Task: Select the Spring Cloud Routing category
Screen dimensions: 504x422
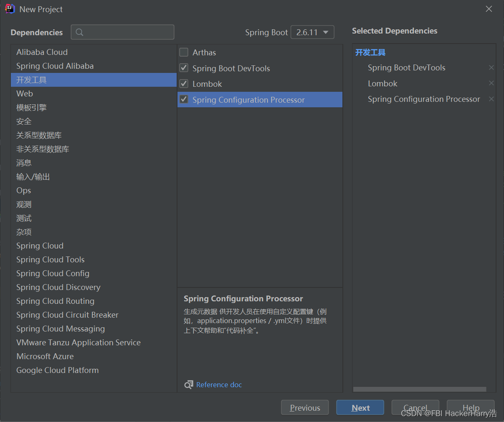Action: coord(94,301)
